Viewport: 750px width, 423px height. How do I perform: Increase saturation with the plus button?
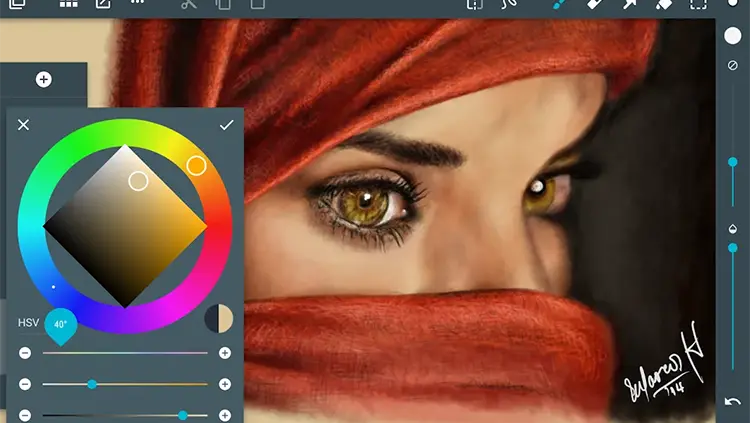[225, 384]
